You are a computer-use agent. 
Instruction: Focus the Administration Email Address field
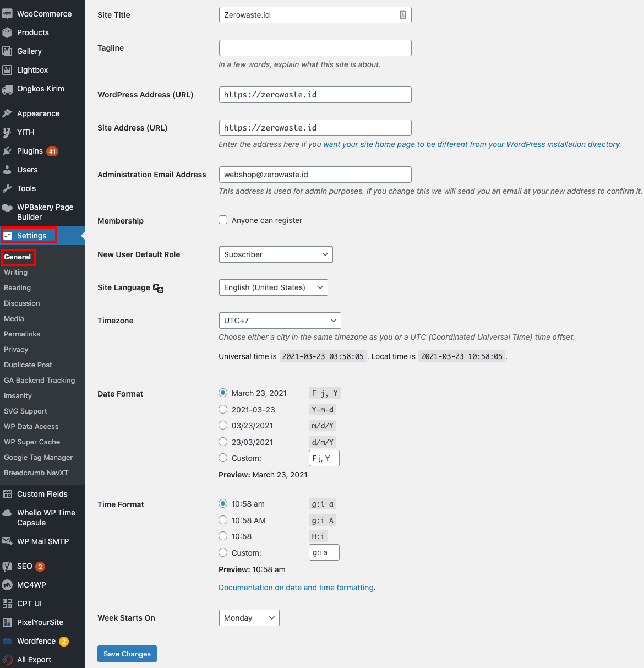point(315,175)
